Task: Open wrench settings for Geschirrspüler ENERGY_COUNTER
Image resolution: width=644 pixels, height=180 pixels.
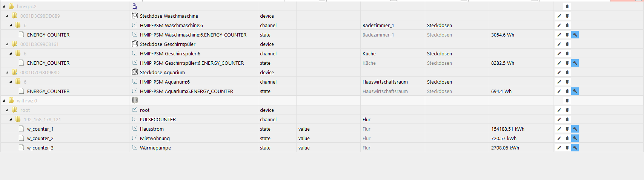Action: (x=575, y=63)
